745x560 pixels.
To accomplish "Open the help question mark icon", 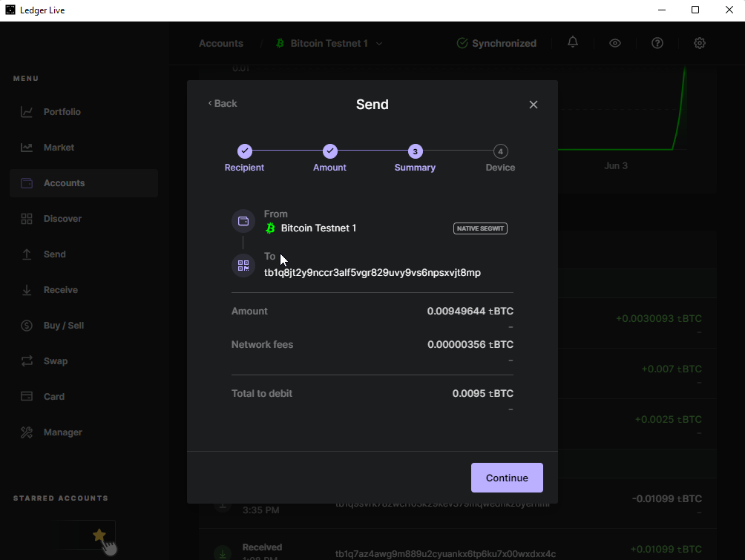I will tap(657, 43).
